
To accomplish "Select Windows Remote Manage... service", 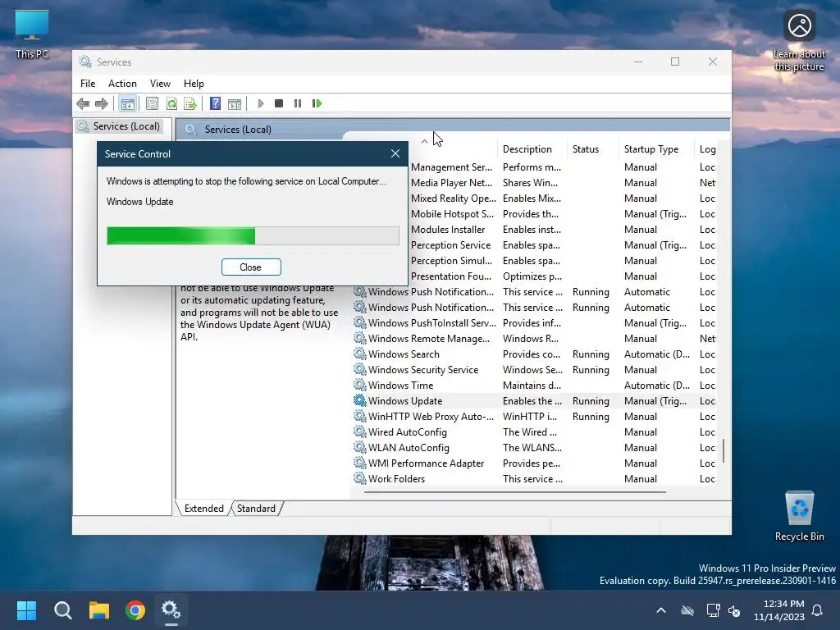I will (x=534, y=339).
